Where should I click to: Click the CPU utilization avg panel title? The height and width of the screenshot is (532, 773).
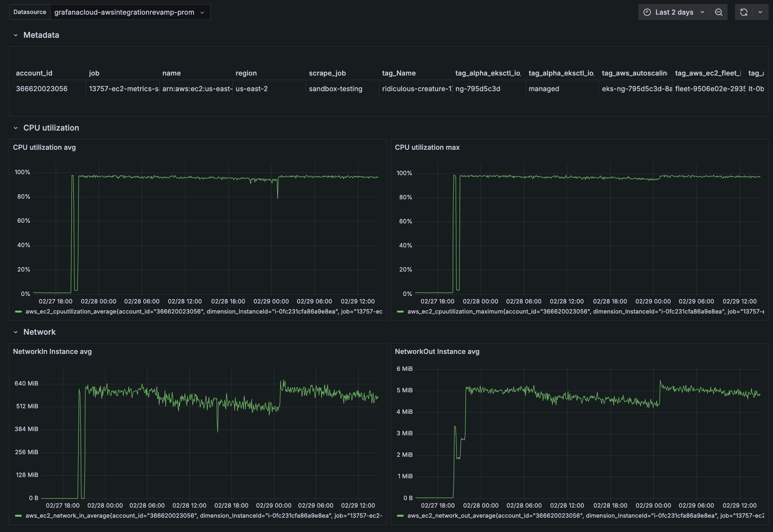[x=44, y=147]
